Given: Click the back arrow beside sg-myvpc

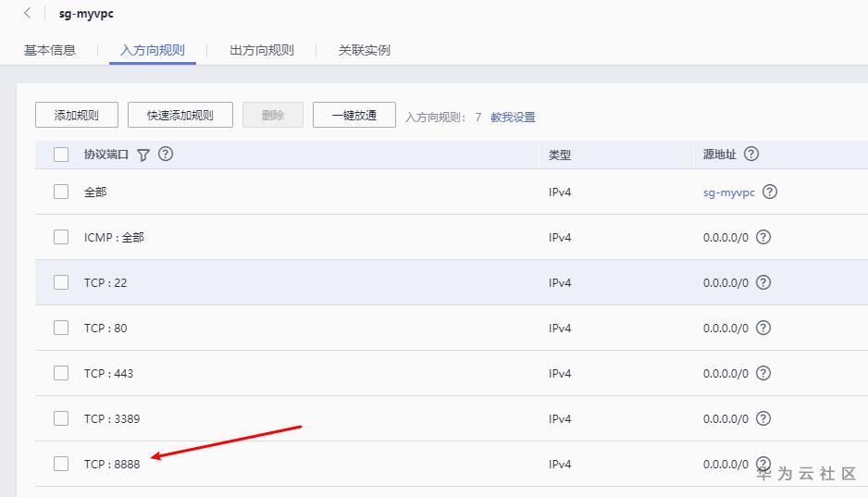Looking at the screenshot, I should click(x=28, y=14).
